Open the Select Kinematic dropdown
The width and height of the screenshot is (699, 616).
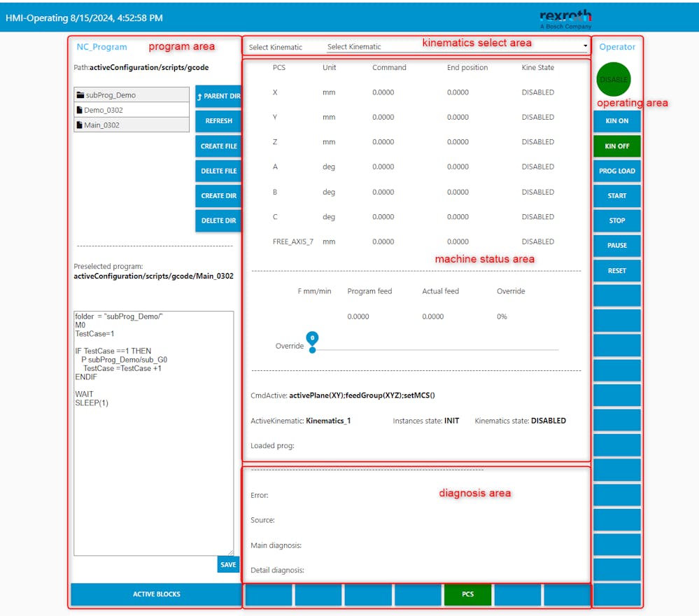(x=457, y=46)
